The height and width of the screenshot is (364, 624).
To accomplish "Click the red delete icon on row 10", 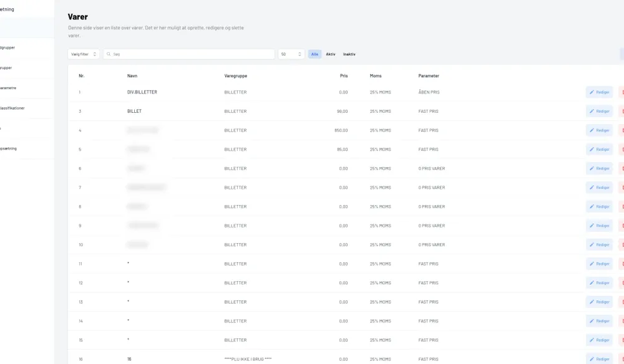I will coord(622,245).
